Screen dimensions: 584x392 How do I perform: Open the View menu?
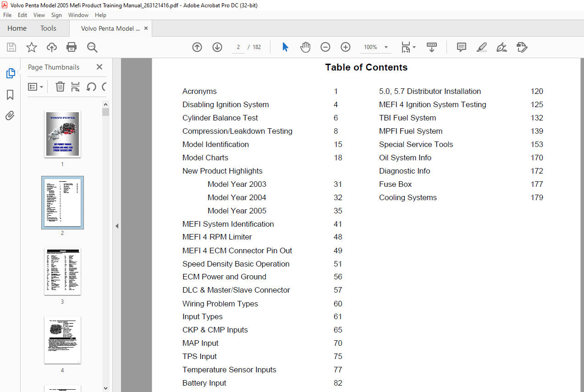pos(39,15)
